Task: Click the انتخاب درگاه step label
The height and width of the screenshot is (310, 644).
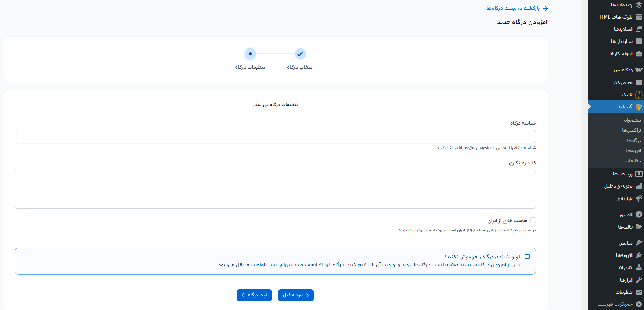Action: [300, 67]
